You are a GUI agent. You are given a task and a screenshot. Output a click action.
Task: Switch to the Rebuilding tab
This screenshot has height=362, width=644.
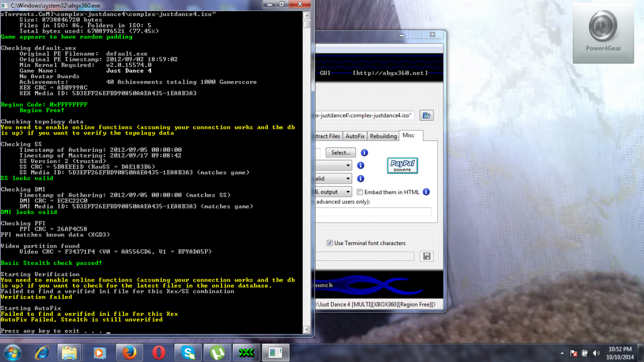[x=383, y=136]
